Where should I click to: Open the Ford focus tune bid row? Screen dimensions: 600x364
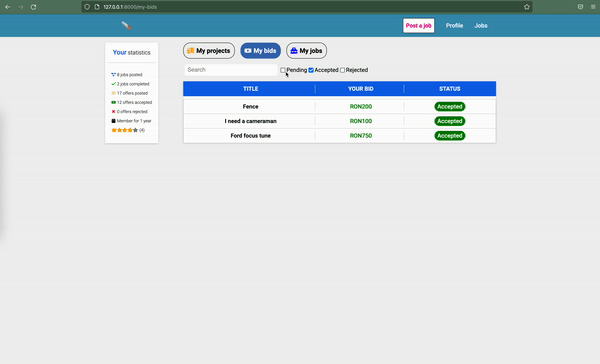pos(339,135)
